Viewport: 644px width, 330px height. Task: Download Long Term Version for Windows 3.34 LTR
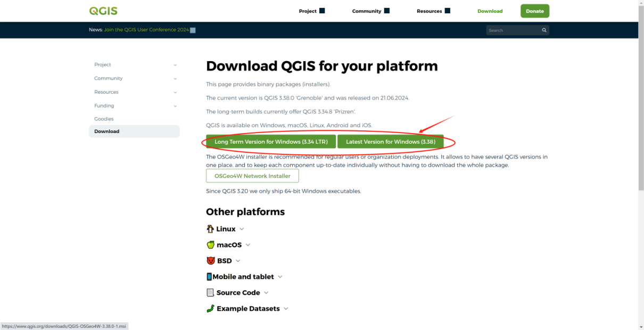click(x=271, y=142)
